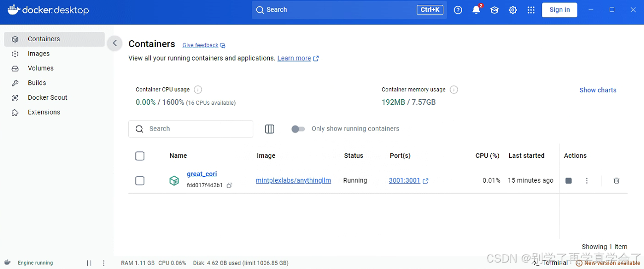Open the Containers sidebar section
Viewport: 644px width, 269px height.
pos(54,39)
